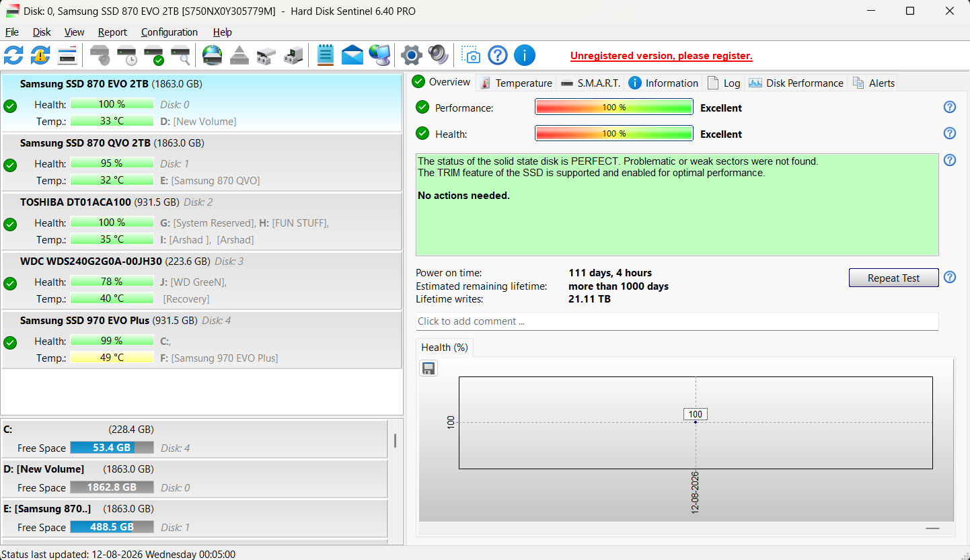The width and height of the screenshot is (970, 560).
Task: Click the refresh icon with yellow warning triangle
Action: coord(40,55)
